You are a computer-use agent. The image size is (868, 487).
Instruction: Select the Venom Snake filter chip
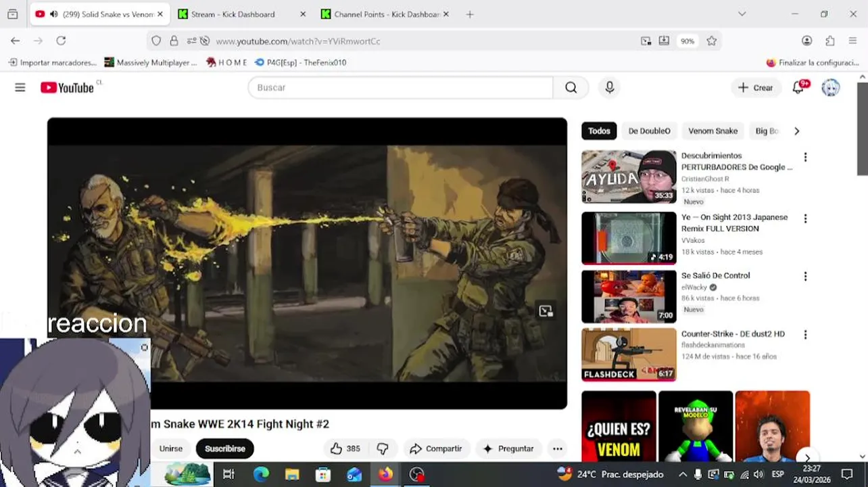pyautogui.click(x=713, y=131)
